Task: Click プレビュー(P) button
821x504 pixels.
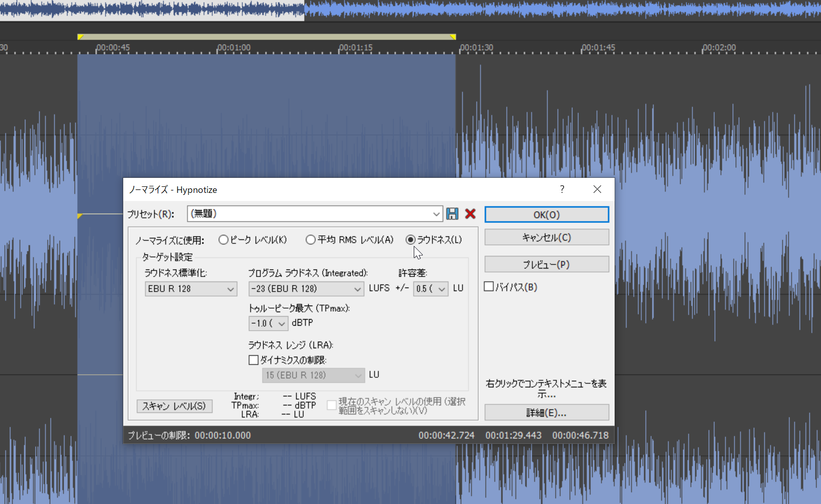Action: (x=547, y=264)
